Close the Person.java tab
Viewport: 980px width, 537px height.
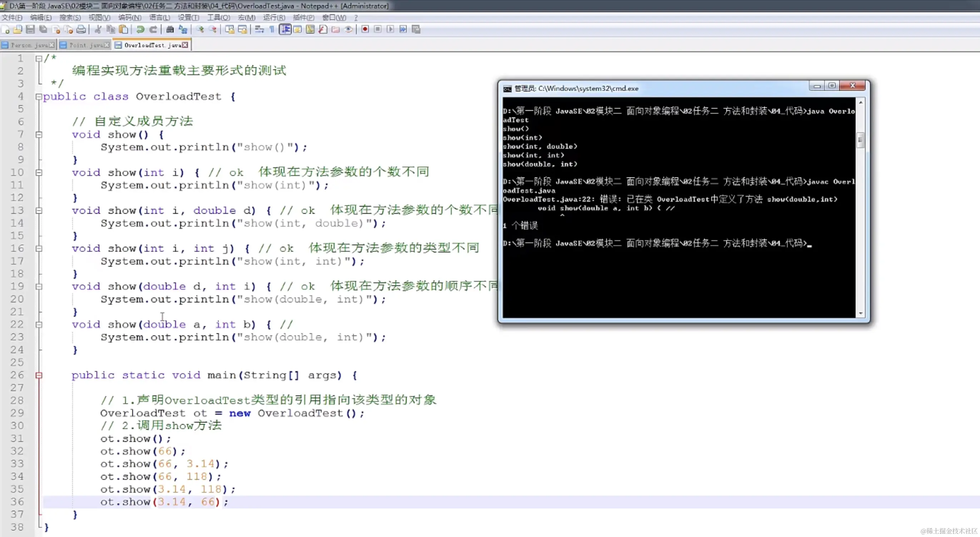pos(52,45)
